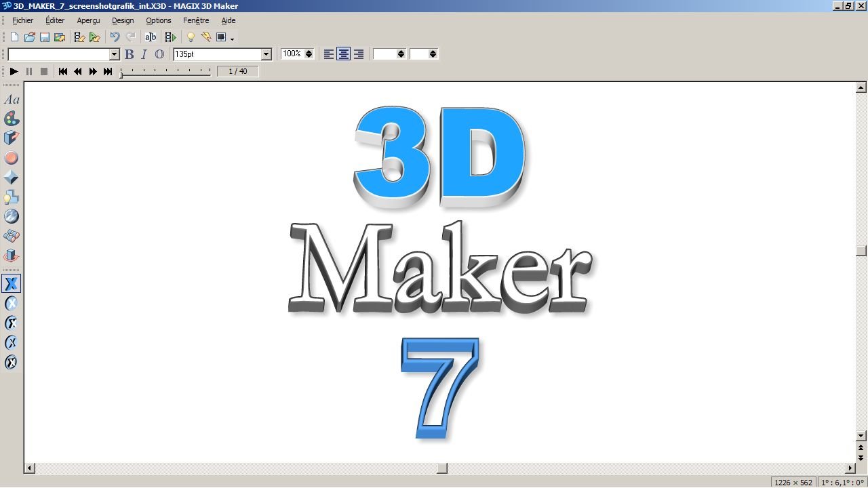Click the vertical scrollbar thumb
Image resolution: width=868 pixels, height=488 pixels.
(861, 251)
